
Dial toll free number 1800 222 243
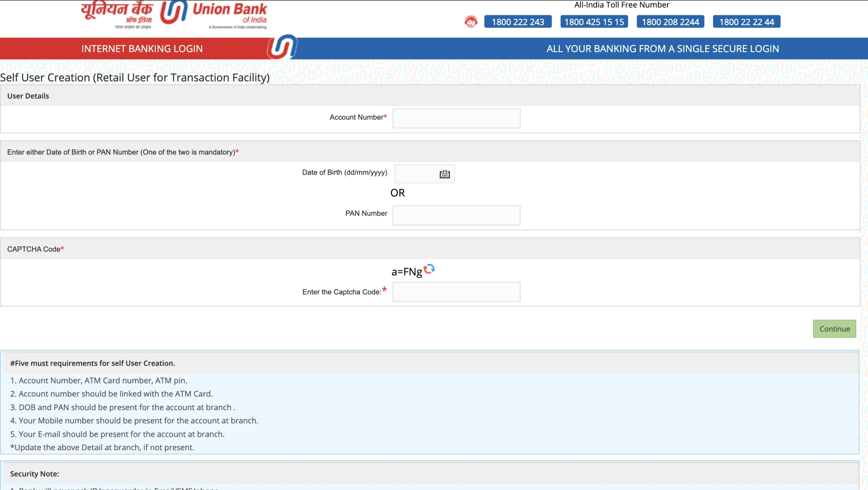click(x=518, y=21)
